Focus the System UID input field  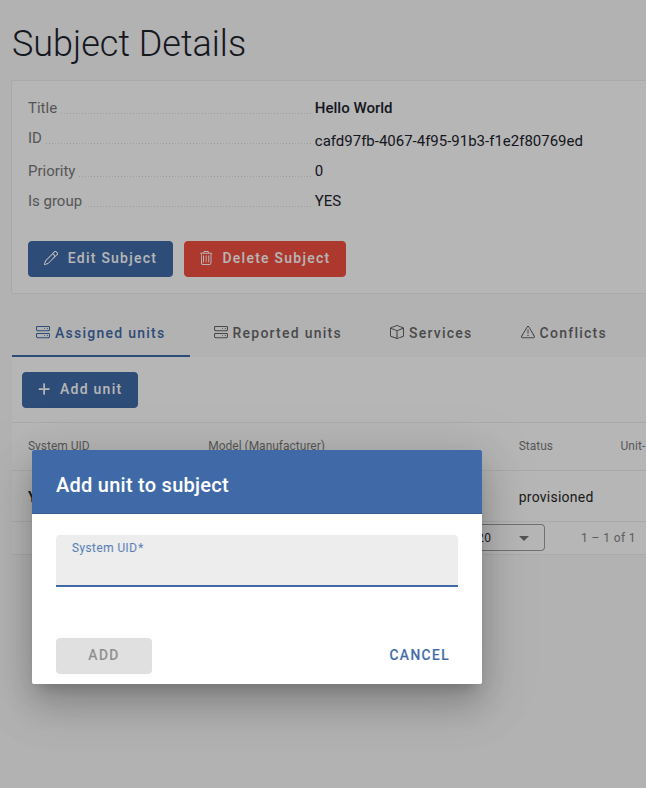coord(257,568)
